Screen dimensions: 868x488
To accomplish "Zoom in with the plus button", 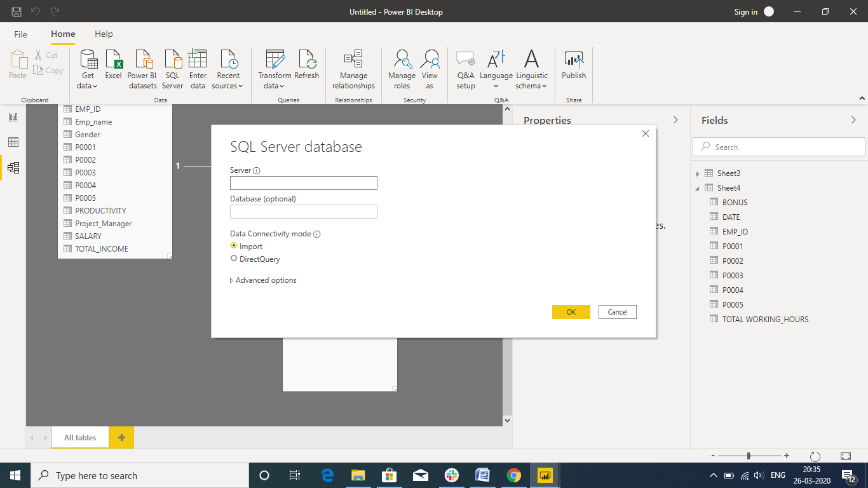I will pyautogui.click(x=787, y=456).
